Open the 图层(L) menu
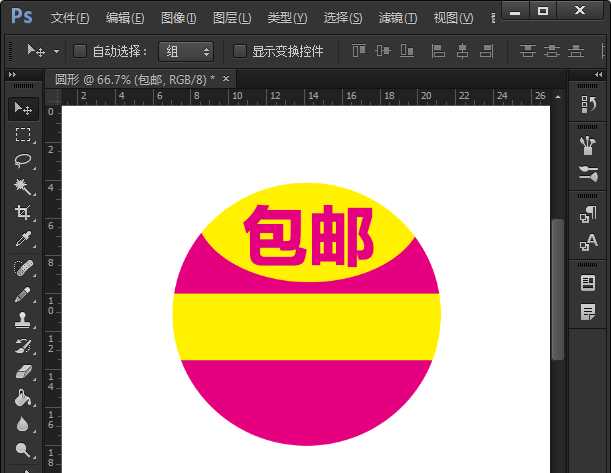This screenshot has width=611, height=473. click(232, 18)
